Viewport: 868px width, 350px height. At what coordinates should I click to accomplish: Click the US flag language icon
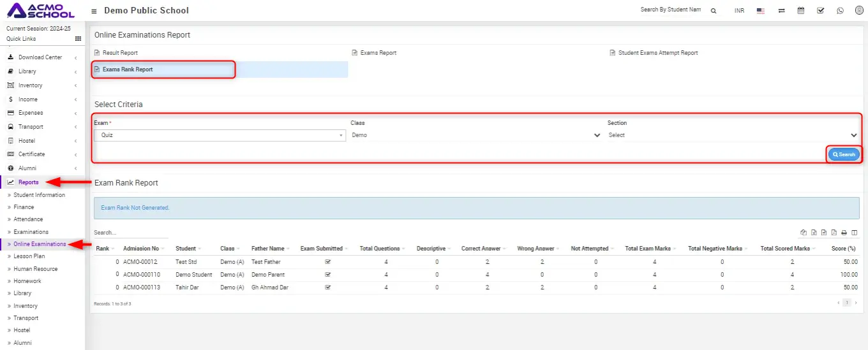[760, 11]
